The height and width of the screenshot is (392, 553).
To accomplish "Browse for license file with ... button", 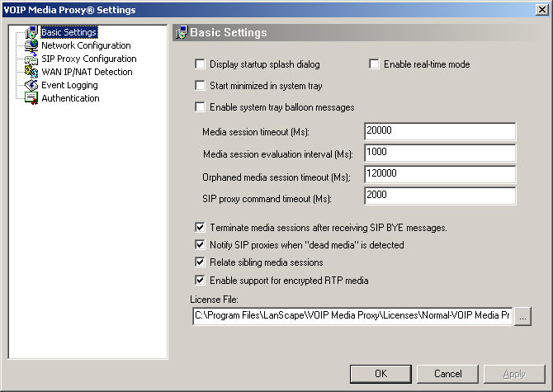I will click(522, 316).
